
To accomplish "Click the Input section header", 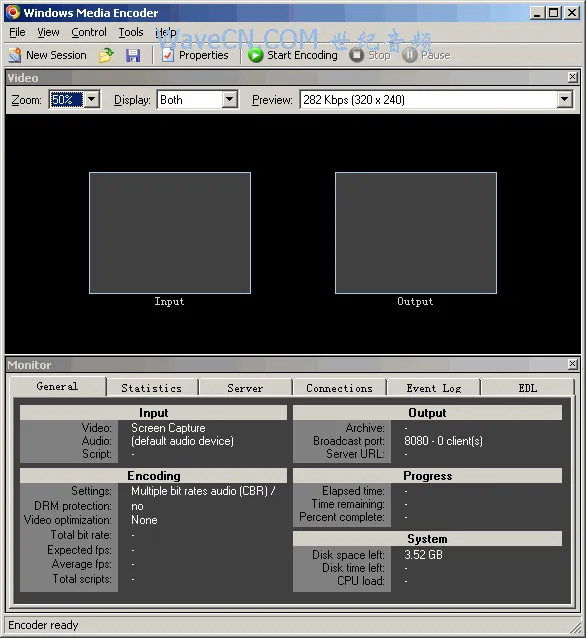I will [x=153, y=413].
